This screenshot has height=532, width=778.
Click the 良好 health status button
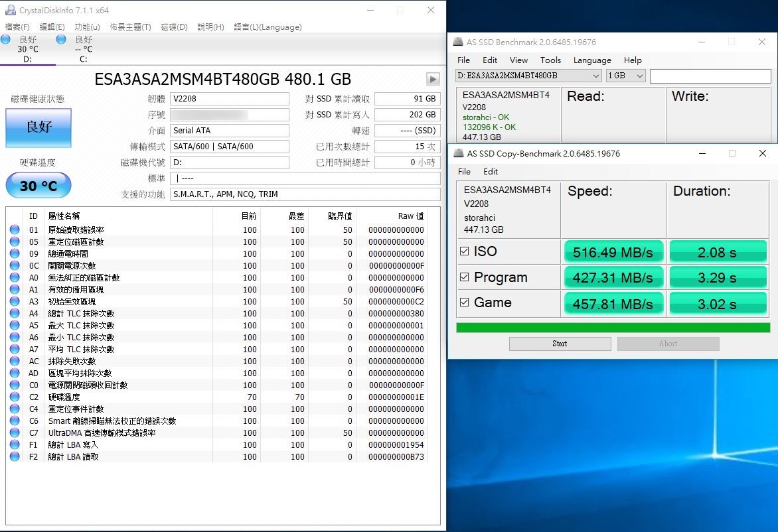(39, 127)
